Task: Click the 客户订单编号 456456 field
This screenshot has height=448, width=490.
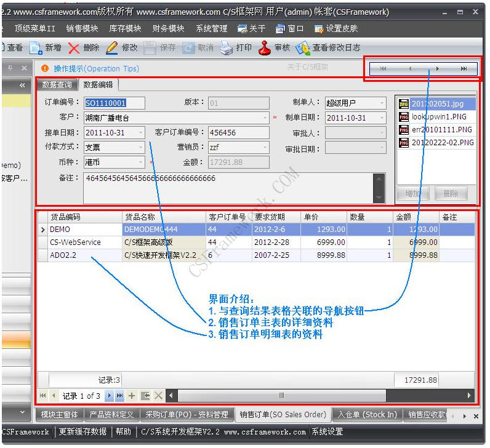Action: pyautogui.click(x=239, y=133)
